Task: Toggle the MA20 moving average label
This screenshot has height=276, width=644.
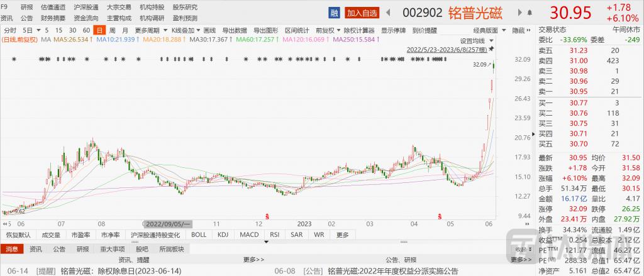Action: [x=164, y=40]
